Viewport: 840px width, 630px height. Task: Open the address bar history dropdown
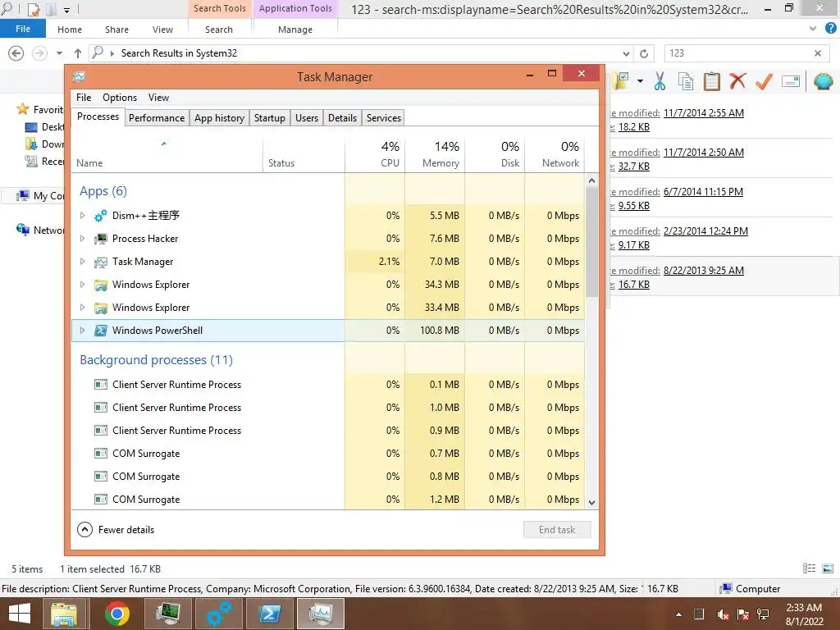[626, 53]
